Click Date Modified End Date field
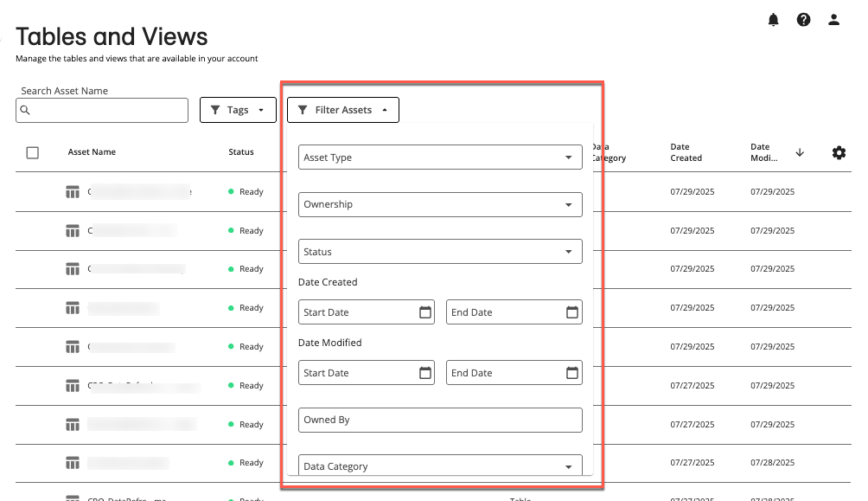This screenshot has height=501, width=868. [514, 373]
